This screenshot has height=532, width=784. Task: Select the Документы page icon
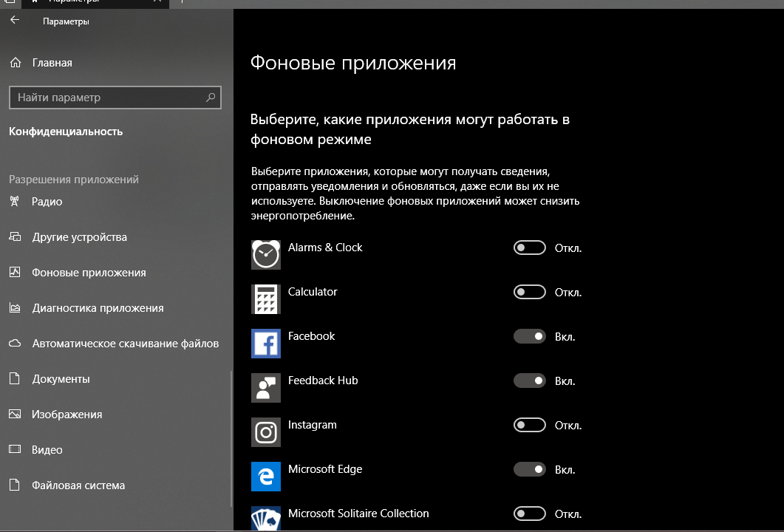tap(15, 378)
